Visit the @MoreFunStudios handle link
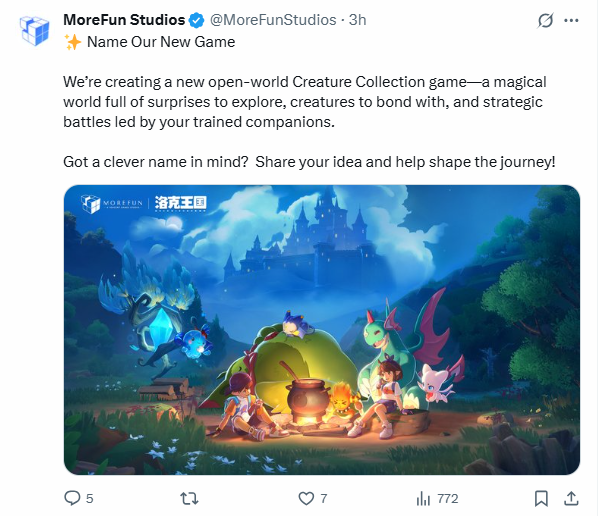The width and height of the screenshot is (598, 516). 273,20
